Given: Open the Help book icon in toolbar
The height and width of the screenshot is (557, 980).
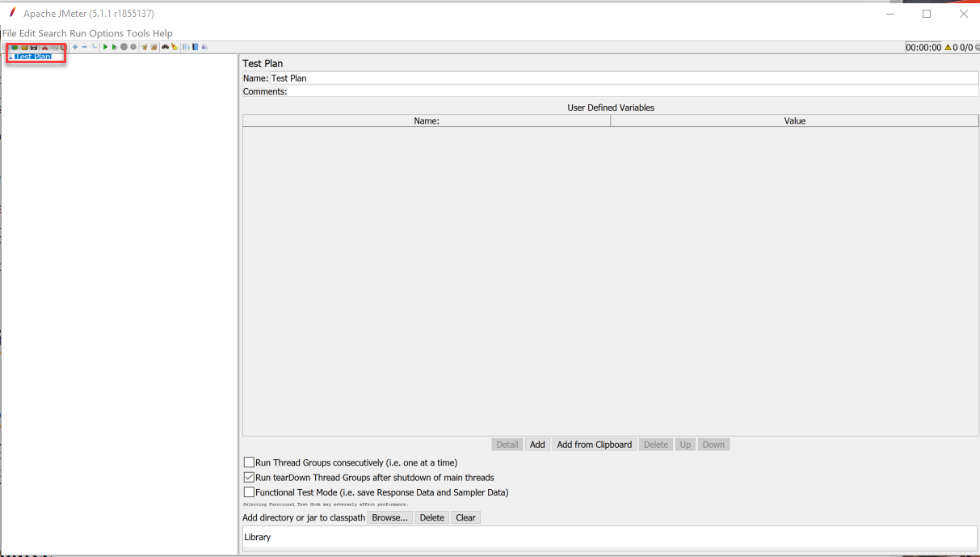Looking at the screenshot, I should pyautogui.click(x=195, y=47).
